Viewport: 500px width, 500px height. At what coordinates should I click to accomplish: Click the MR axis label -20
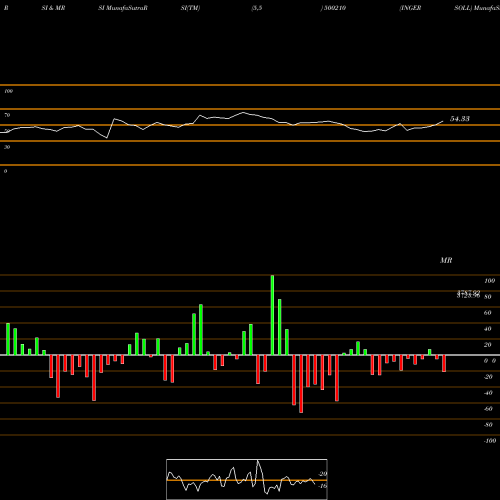pos(488,377)
